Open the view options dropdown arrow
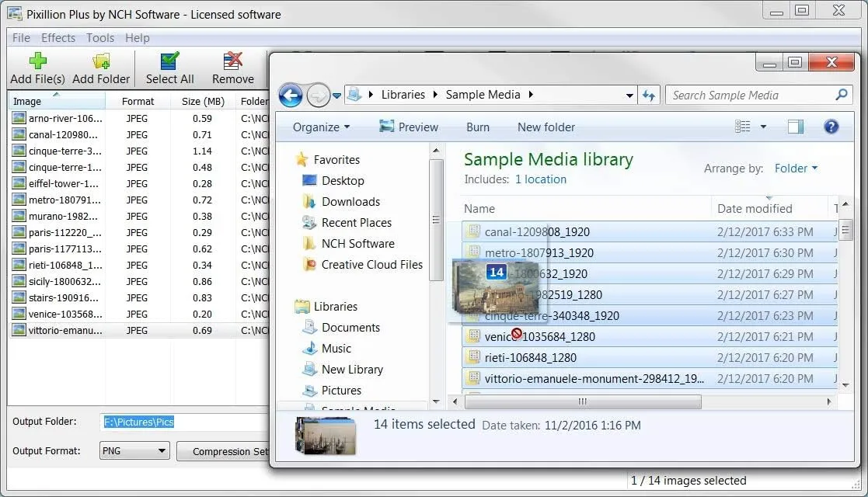 coord(763,127)
